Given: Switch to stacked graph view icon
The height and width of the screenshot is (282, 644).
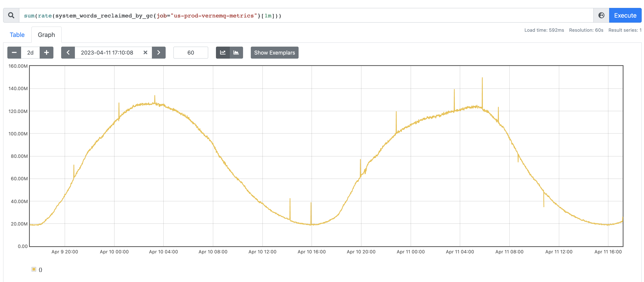Looking at the screenshot, I should pyautogui.click(x=236, y=52).
